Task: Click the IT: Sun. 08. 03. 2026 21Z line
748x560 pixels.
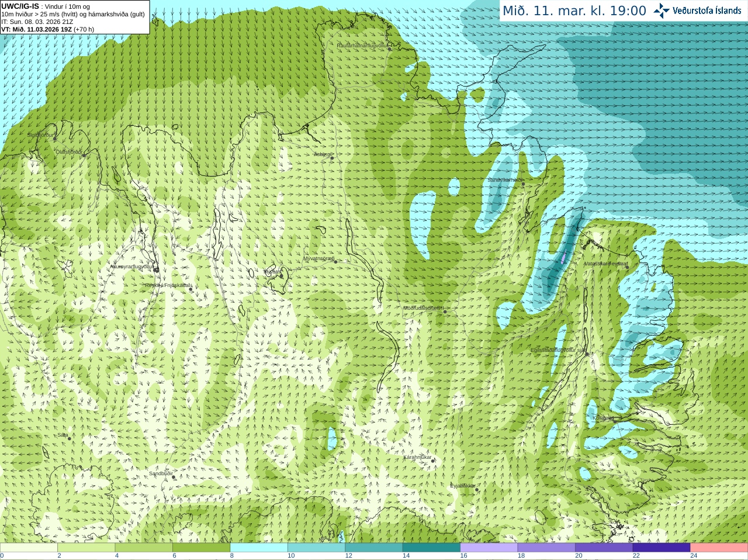Action: (x=37, y=22)
